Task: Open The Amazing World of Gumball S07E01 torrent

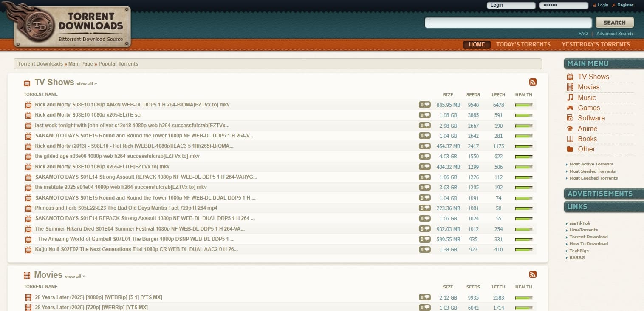Action: pos(135,239)
